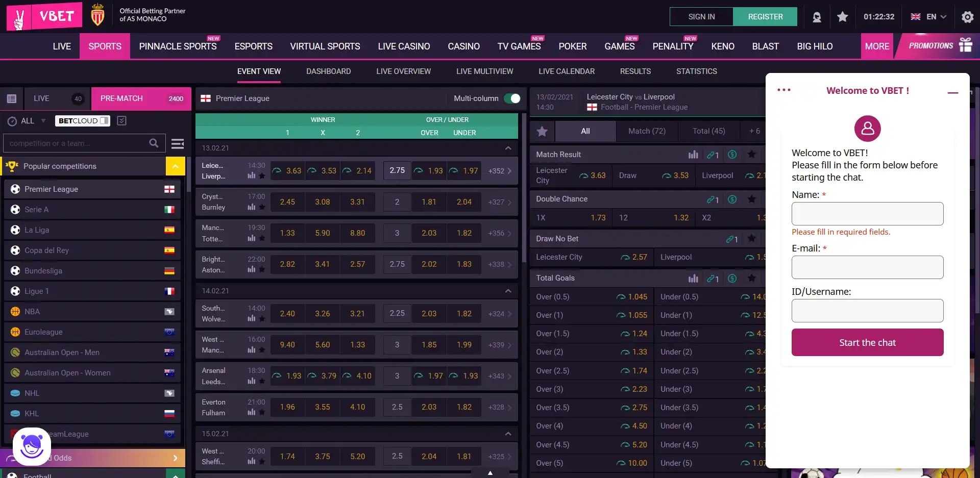
Task: Click the Register button
Action: (x=765, y=17)
